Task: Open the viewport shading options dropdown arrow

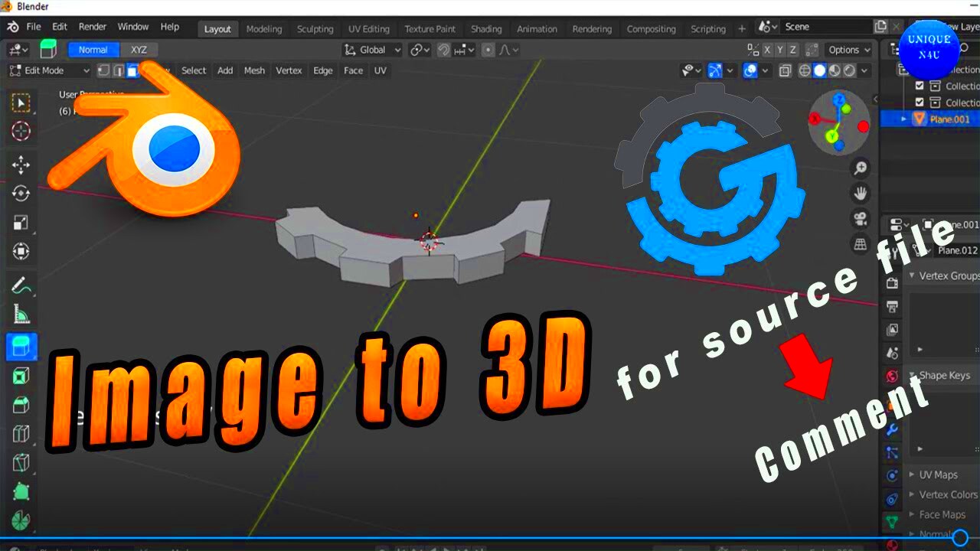Action: coord(865,70)
